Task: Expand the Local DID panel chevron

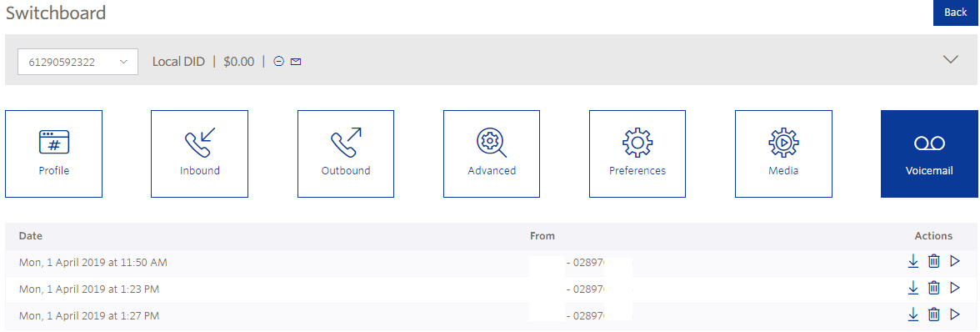Action: (951, 59)
